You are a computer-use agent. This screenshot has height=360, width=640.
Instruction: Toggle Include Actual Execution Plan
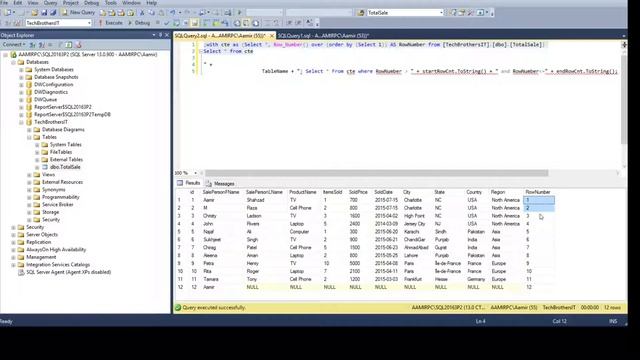tap(206, 23)
